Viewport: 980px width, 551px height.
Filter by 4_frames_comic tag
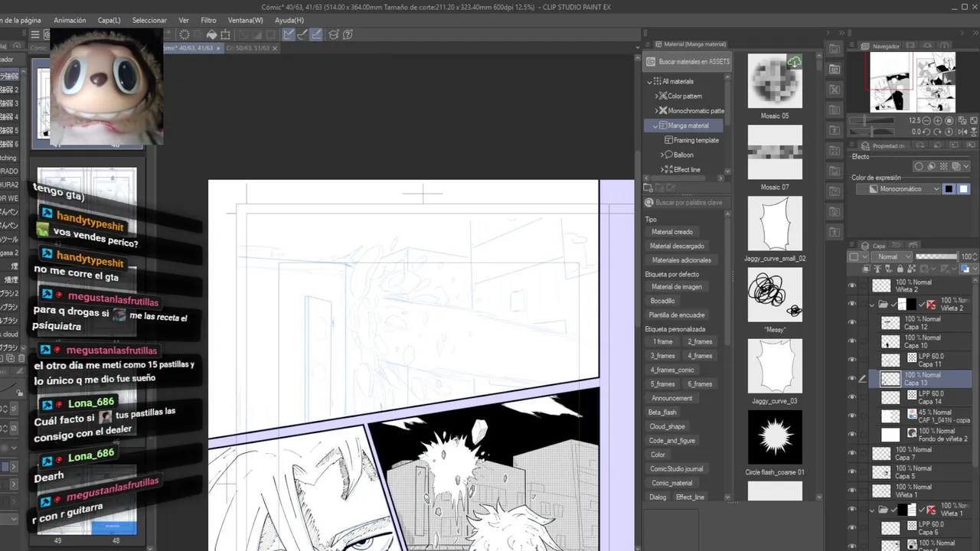coord(672,370)
